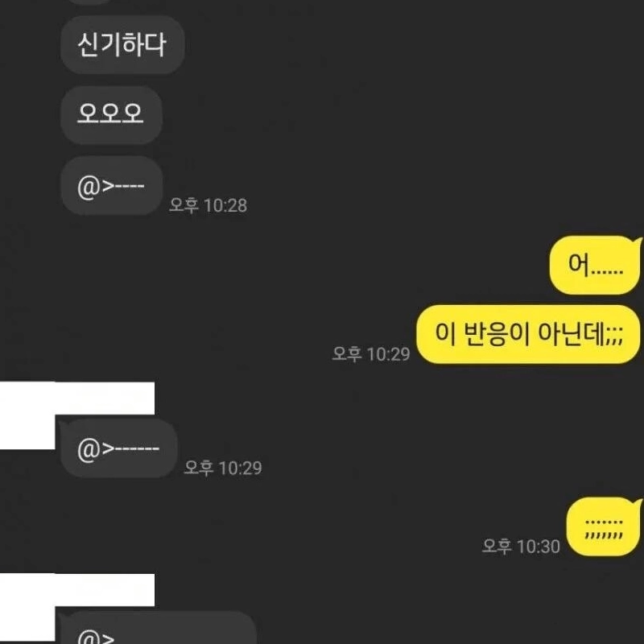Tap the 신기하다 message bubble
Screen dimensions: 644x644
[122, 45]
